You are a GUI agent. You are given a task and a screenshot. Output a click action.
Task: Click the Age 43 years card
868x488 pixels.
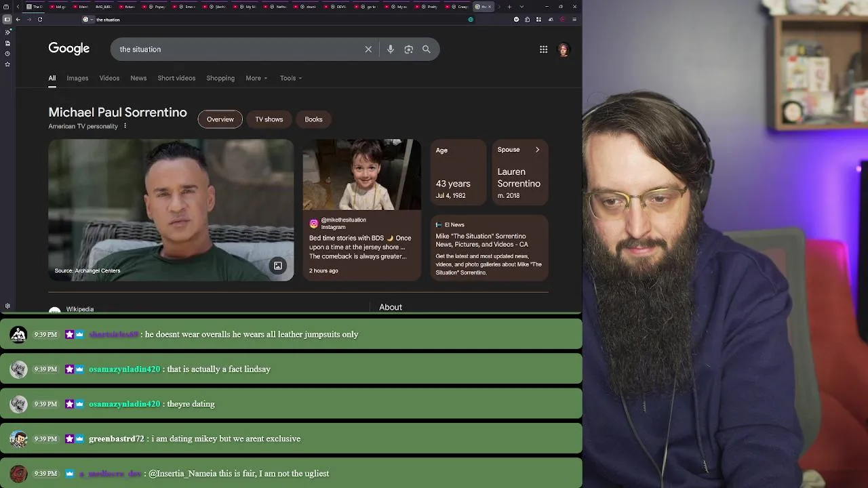pyautogui.click(x=458, y=172)
